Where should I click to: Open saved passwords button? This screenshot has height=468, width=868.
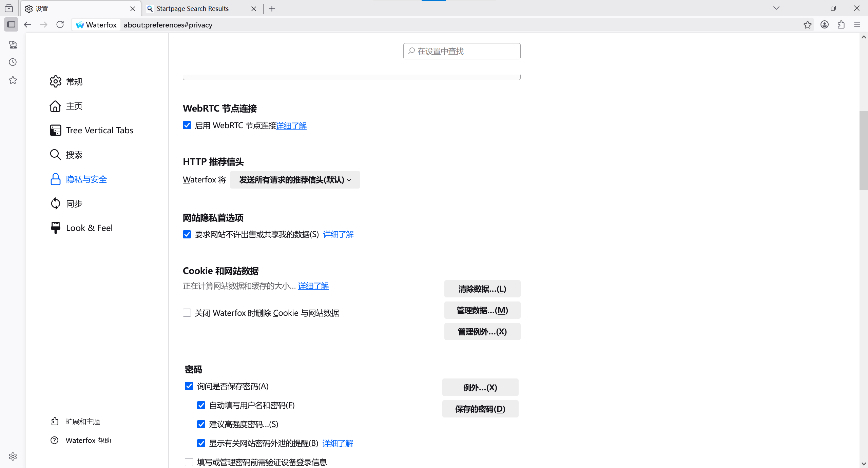[x=480, y=409]
